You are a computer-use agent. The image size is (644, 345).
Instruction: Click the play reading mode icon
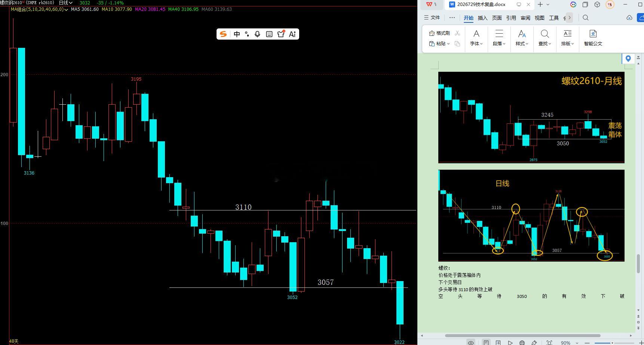510,342
